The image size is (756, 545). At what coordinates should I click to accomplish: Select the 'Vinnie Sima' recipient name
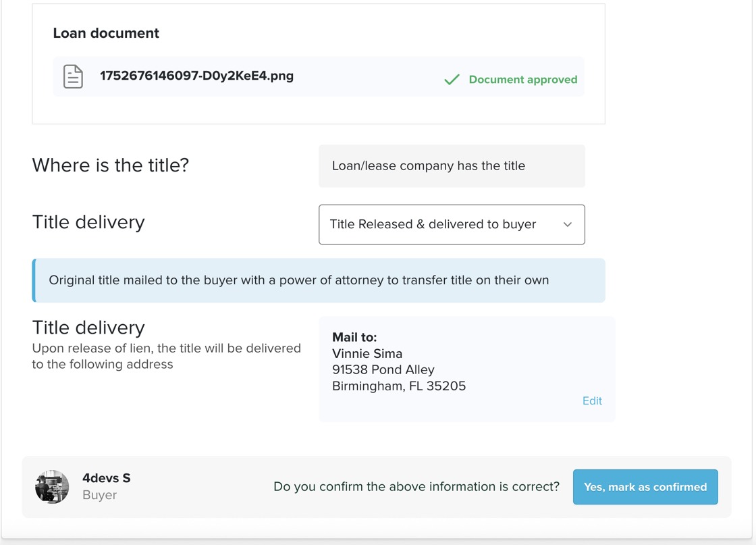pos(367,354)
